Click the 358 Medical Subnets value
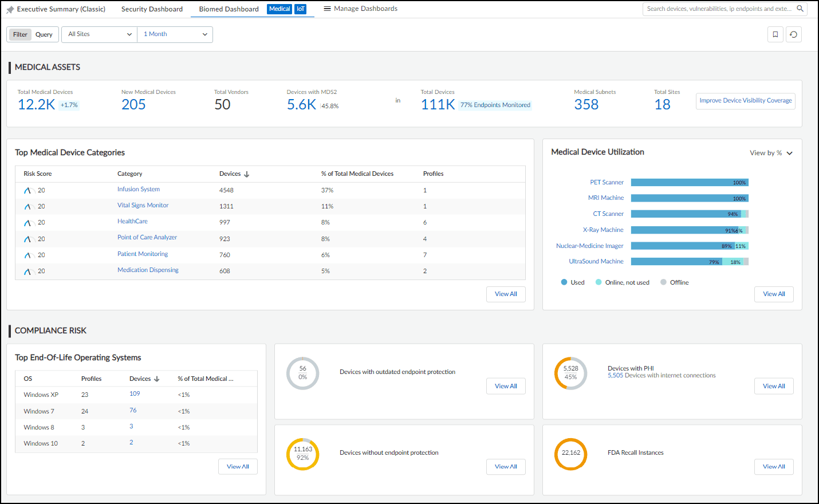The width and height of the screenshot is (819, 504). pyautogui.click(x=586, y=105)
